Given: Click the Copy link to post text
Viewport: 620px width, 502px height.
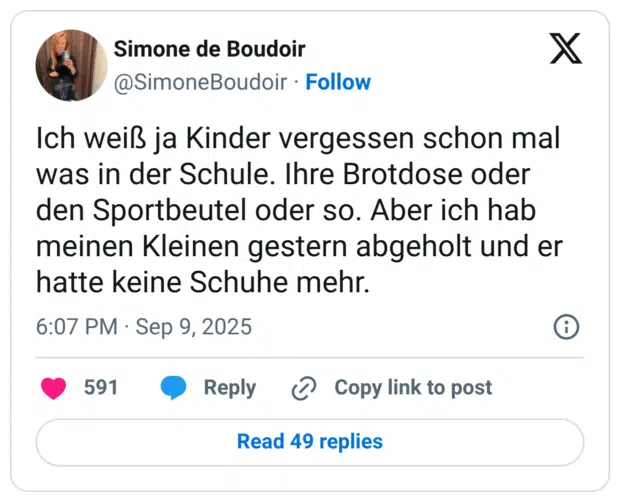Looking at the screenshot, I should coord(413,388).
